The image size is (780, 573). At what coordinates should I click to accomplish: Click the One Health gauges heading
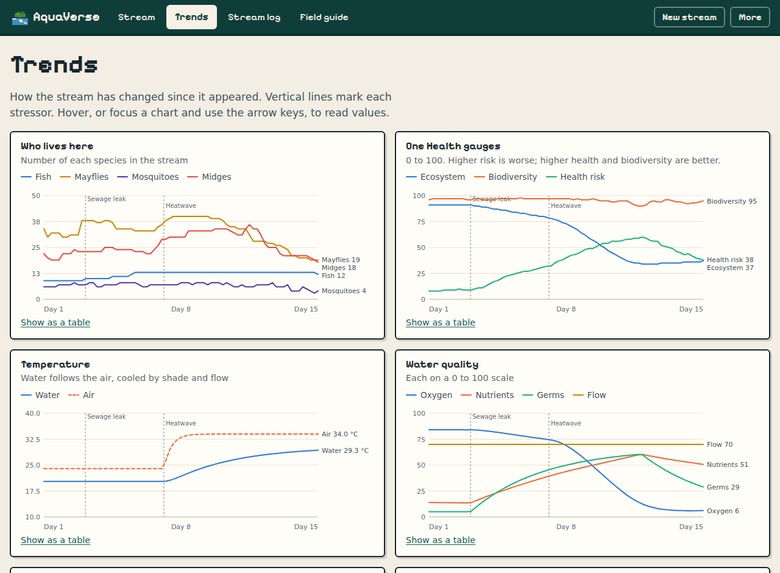(453, 146)
